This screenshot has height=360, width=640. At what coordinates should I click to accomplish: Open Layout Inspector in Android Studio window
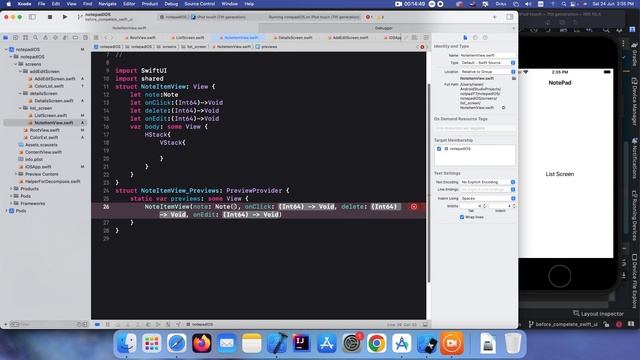[x=598, y=313]
